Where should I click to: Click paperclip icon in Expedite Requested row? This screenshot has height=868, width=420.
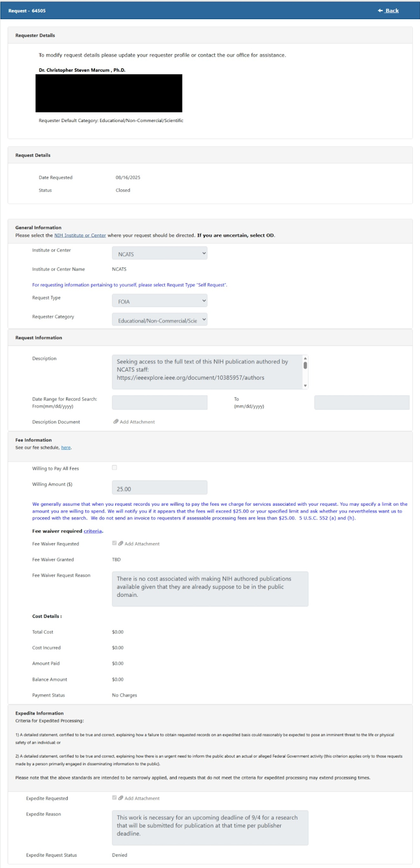(x=121, y=798)
